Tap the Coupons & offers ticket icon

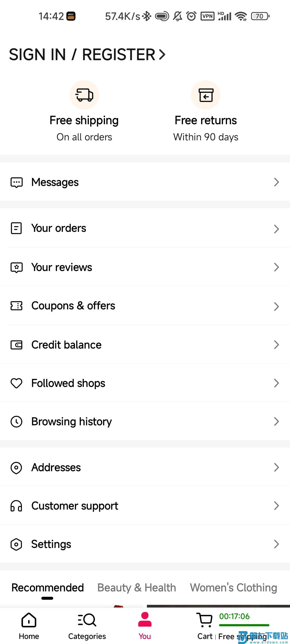tap(16, 306)
